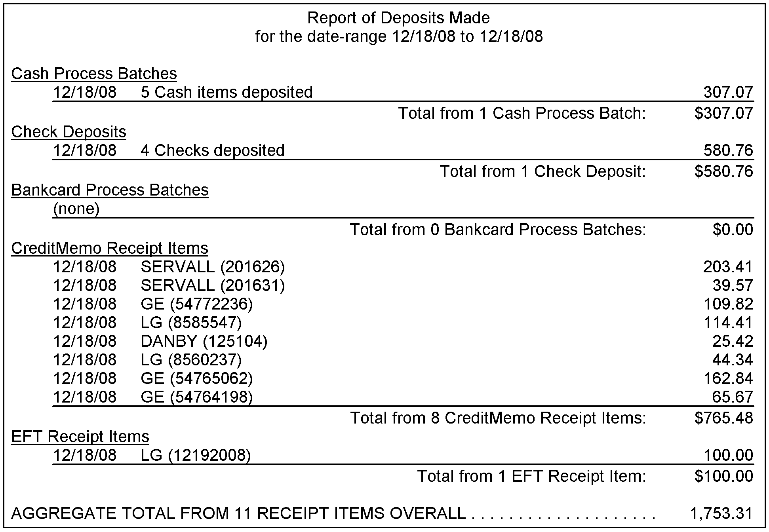The image size is (769, 532).
Task: Click the Report of Deposits Made title
Action: (x=398, y=18)
